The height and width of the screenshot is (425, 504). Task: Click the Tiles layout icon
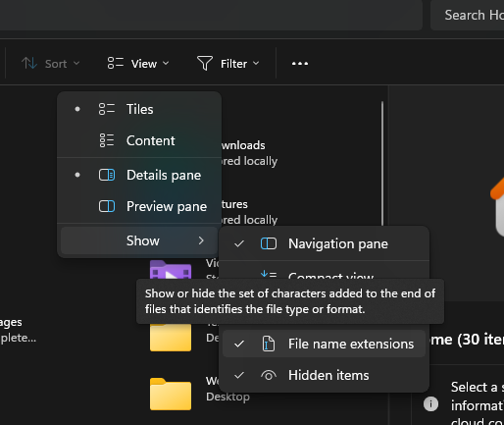tap(107, 109)
